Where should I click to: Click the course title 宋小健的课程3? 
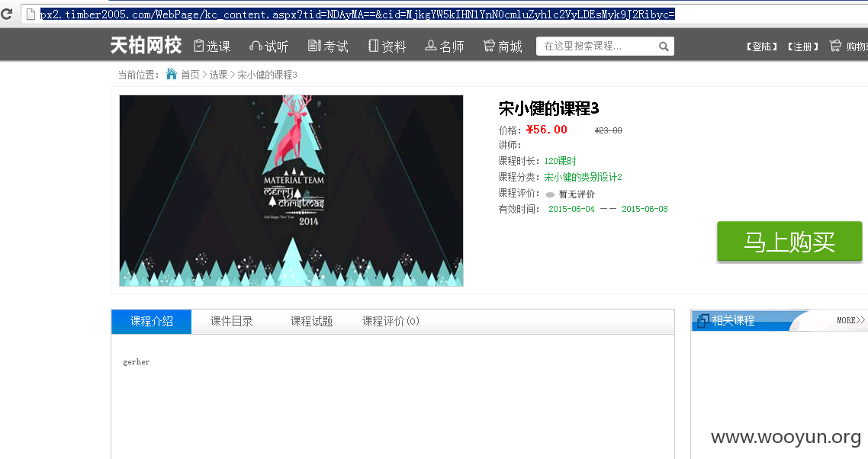coord(548,108)
